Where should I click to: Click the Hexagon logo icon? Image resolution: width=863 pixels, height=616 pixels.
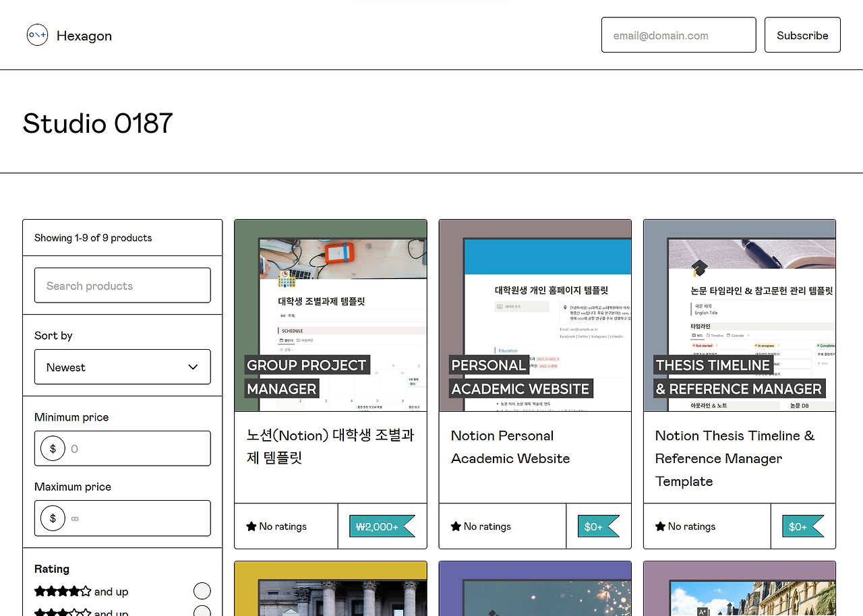(37, 34)
